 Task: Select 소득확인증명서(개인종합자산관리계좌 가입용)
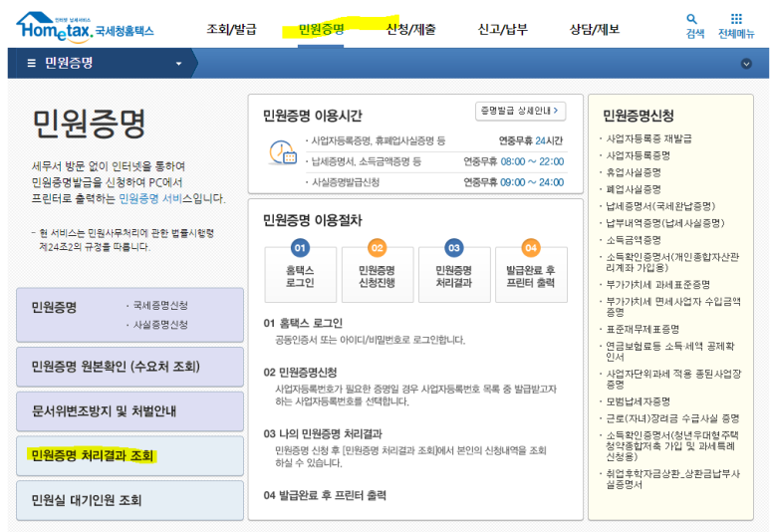[672, 262]
